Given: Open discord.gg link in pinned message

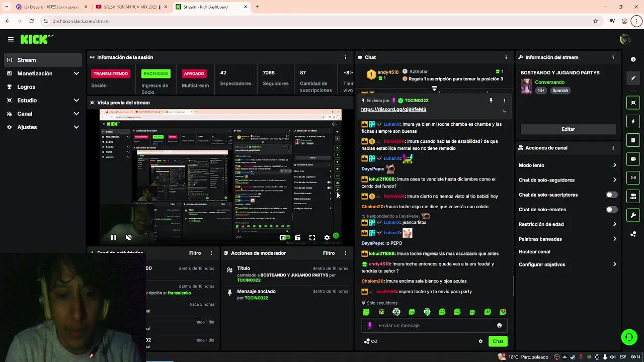Looking at the screenshot, I should pyautogui.click(x=393, y=110).
